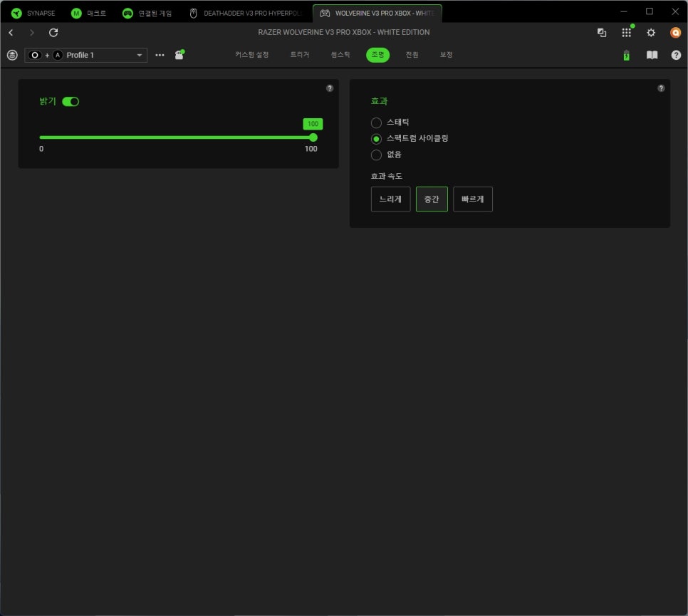Set effect speed to 빠르게
Image resolution: width=688 pixels, height=616 pixels.
point(473,199)
